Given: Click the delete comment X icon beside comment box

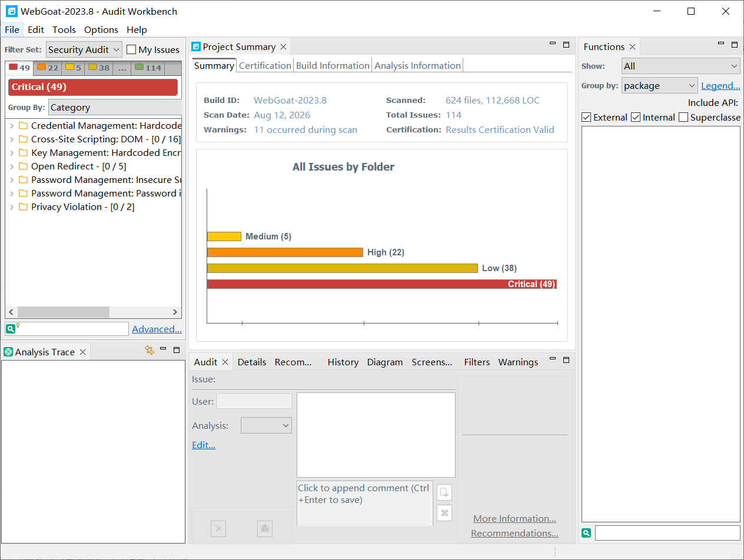Looking at the screenshot, I should coord(445,513).
